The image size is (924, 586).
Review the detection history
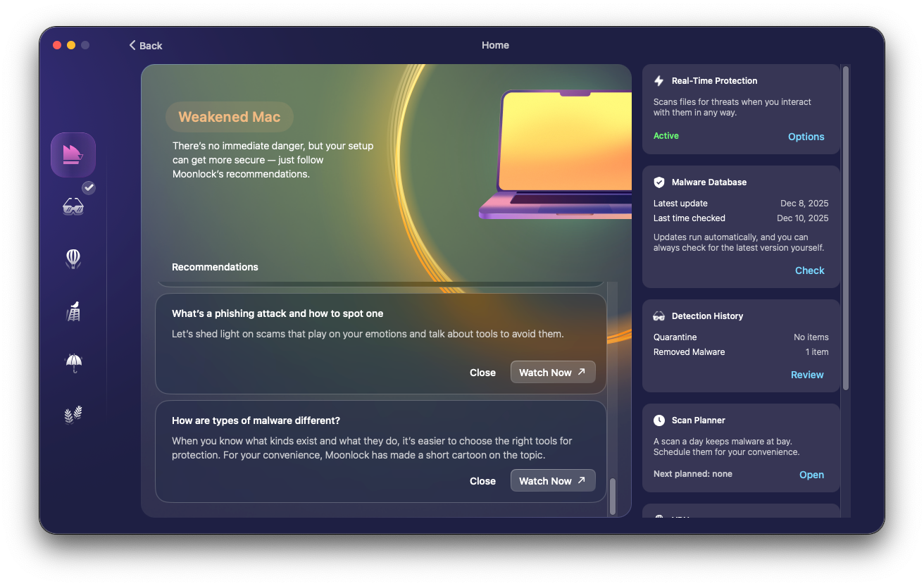807,375
